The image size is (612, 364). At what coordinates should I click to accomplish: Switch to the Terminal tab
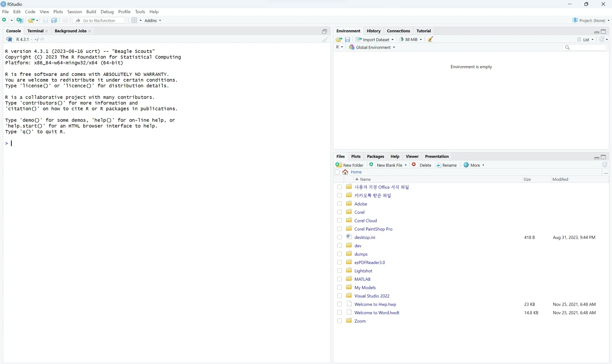tap(35, 31)
